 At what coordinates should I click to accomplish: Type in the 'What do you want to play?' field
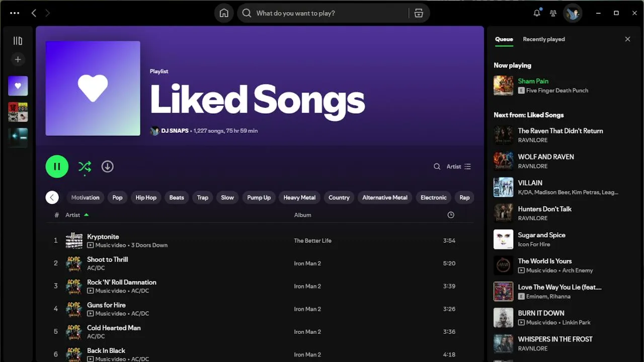(330, 13)
